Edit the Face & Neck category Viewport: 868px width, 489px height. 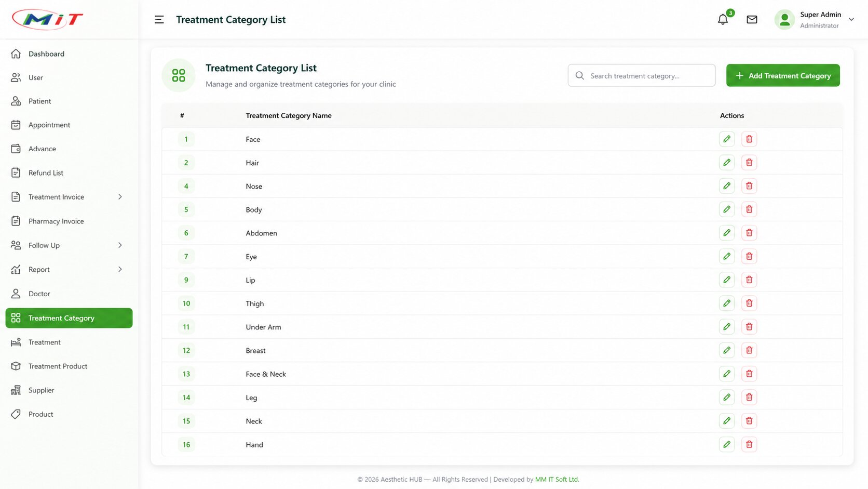click(x=727, y=374)
